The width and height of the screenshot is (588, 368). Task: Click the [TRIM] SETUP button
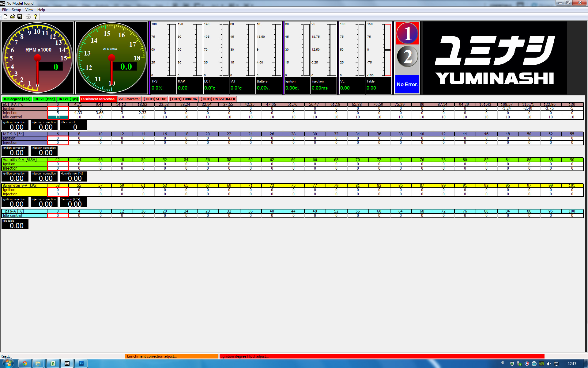click(x=155, y=99)
